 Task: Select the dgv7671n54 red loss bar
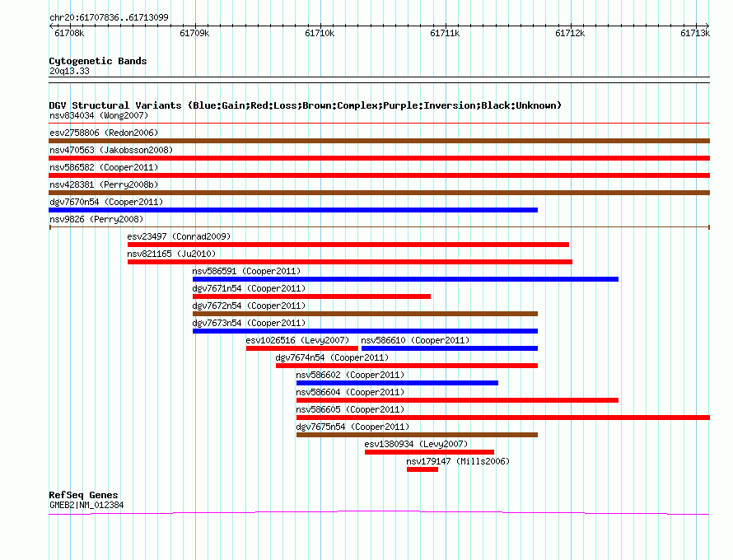[312, 296]
